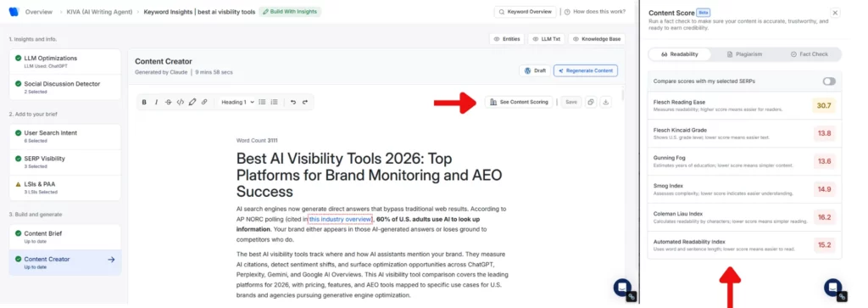Click the Save button in editor
868x308 pixels.
point(571,102)
